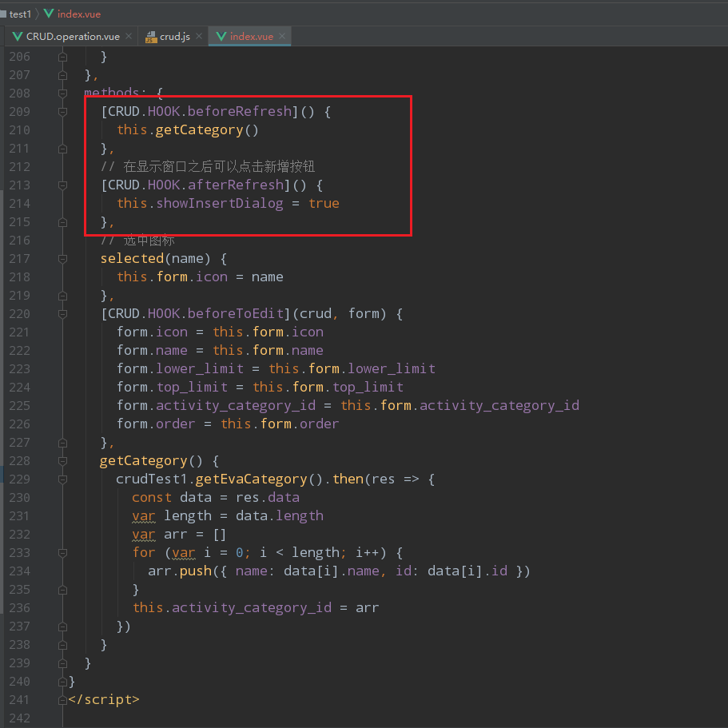Collapse the beforeRefresh hook at line 209

pos(62,112)
